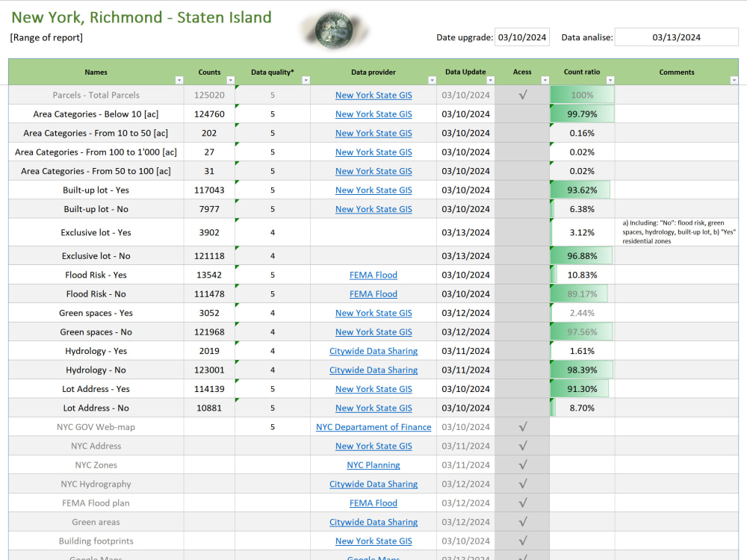Select the NYC Hydrography name cell

tap(96, 484)
